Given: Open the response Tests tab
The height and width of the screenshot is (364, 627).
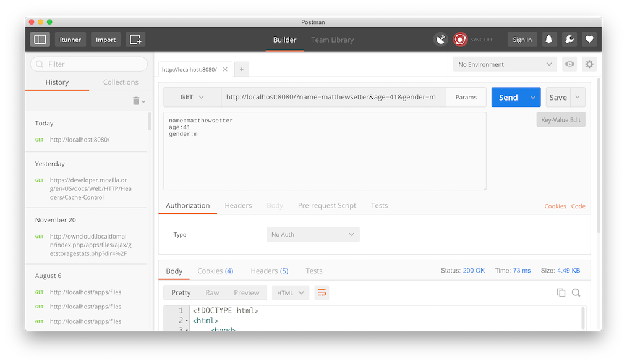Looking at the screenshot, I should (x=314, y=271).
